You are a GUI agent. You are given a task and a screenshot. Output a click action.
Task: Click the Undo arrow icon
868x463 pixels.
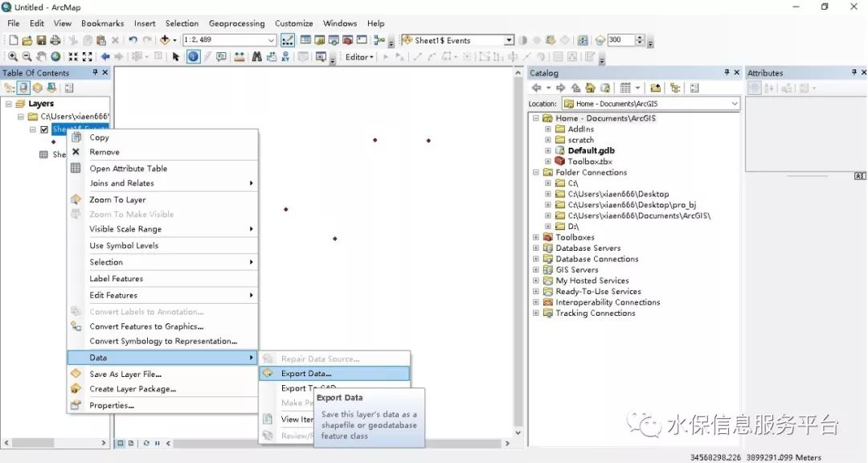tap(133, 40)
